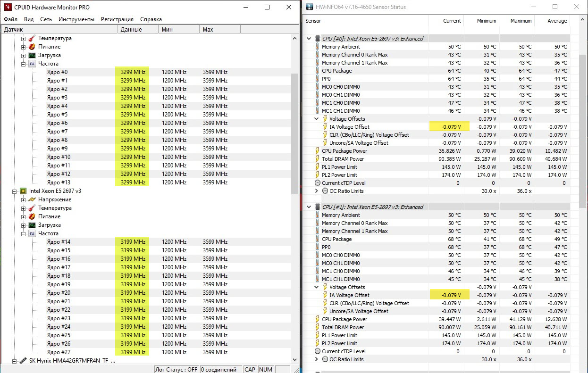Viewport: 588px width, 373px height.
Task: Click thermometer icon of CPU [#0] Memory Ambient
Action: [317, 47]
